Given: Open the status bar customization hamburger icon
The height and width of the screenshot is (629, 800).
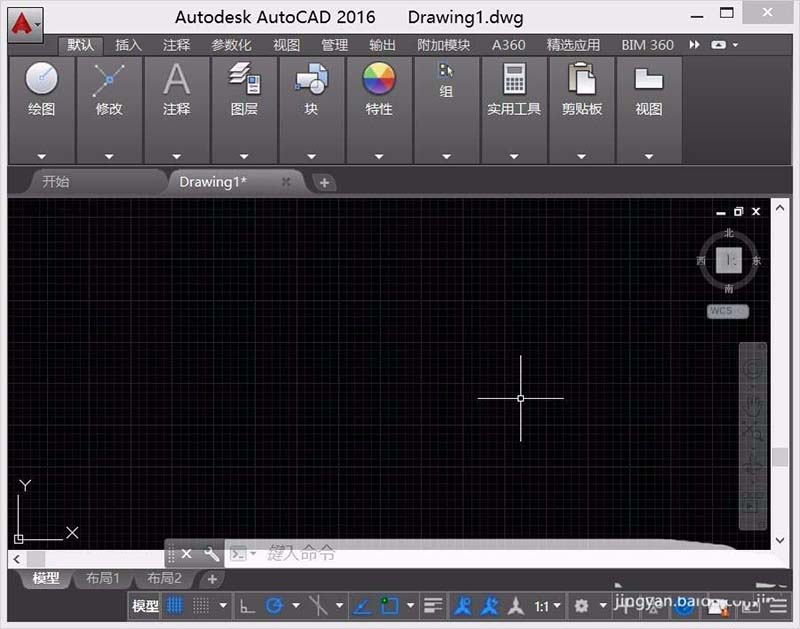Looking at the screenshot, I should click(x=779, y=607).
